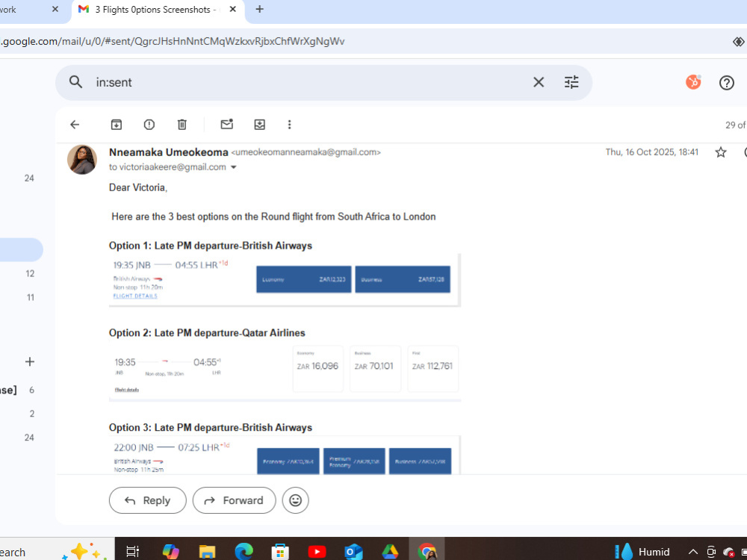Click sender name Nneamaka Umeokeoma
Viewport: 747px width, 560px height.
pos(169,152)
